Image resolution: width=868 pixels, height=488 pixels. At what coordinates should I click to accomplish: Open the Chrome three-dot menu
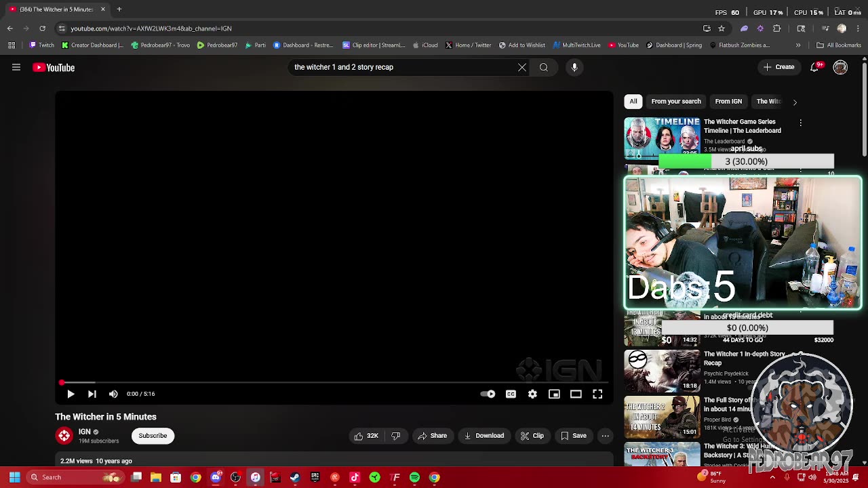click(x=857, y=28)
